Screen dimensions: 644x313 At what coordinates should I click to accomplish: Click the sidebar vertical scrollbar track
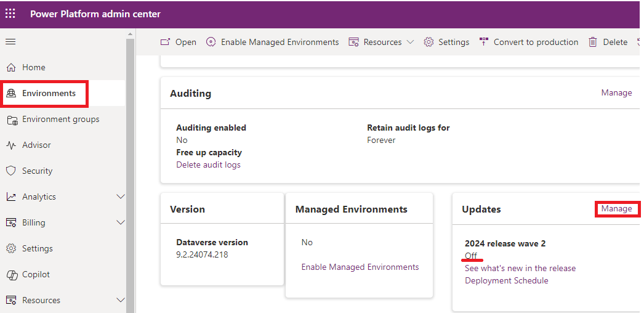point(130,176)
